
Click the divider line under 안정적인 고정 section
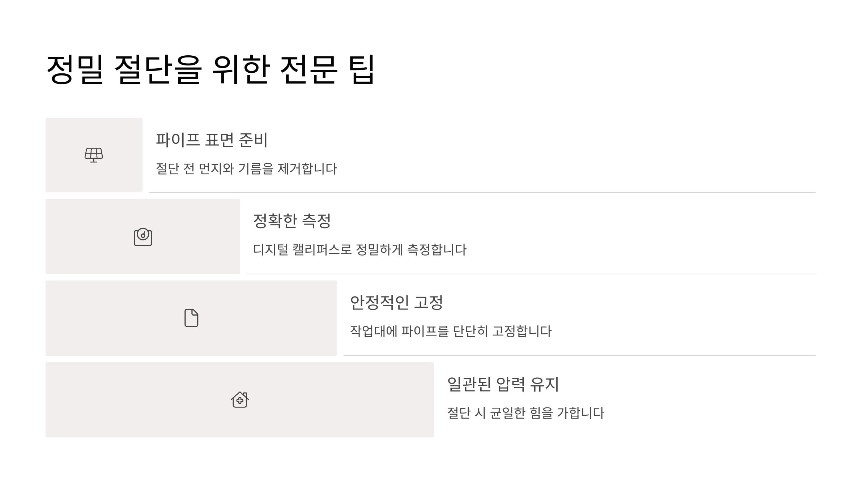(x=580, y=356)
